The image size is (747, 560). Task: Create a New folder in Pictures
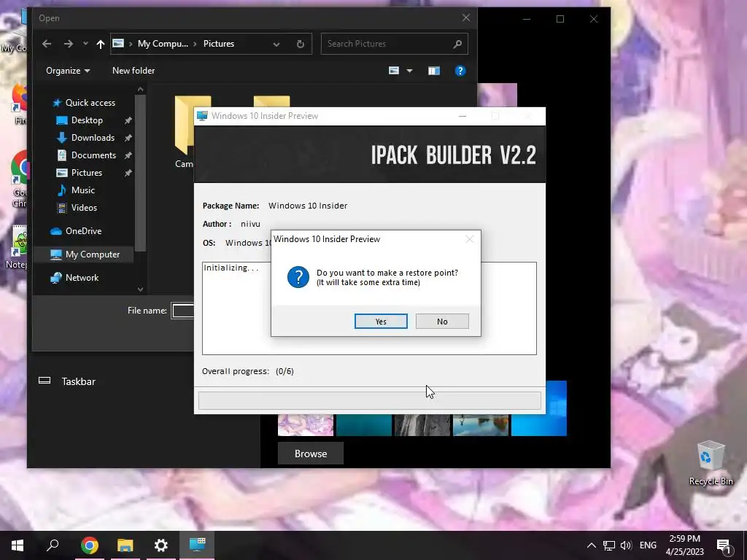[x=133, y=71]
